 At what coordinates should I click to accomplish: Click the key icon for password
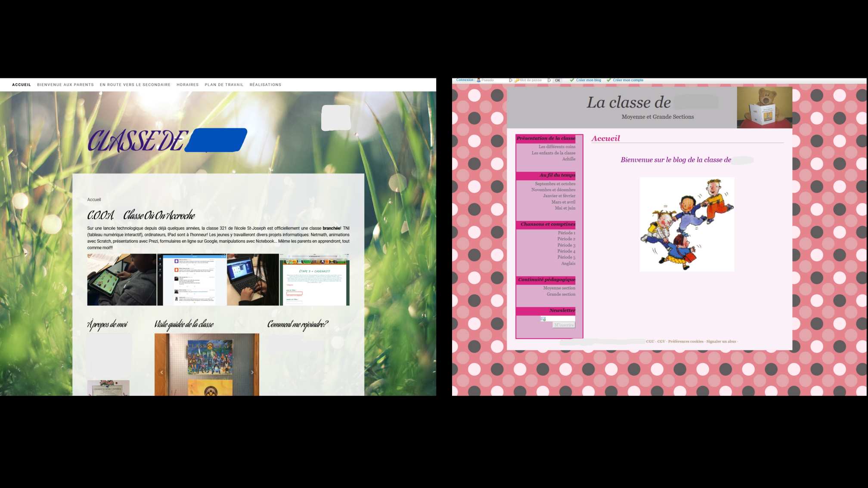(517, 80)
